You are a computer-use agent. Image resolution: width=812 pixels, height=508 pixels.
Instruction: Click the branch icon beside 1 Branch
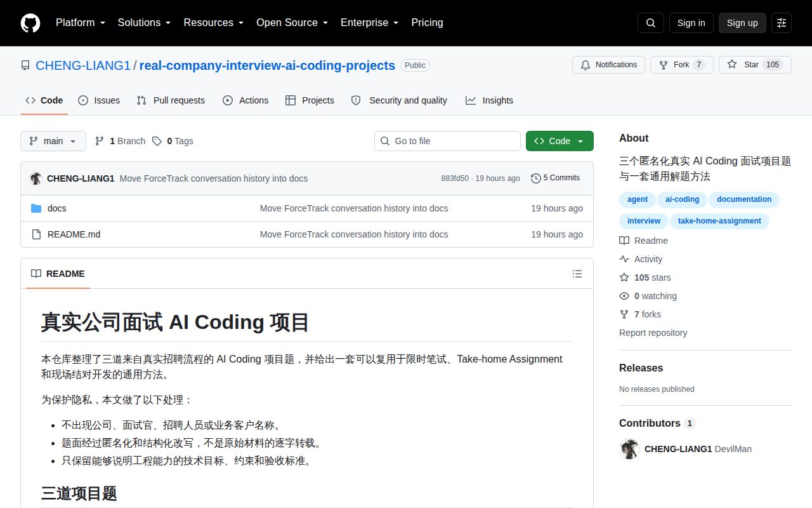click(x=100, y=141)
